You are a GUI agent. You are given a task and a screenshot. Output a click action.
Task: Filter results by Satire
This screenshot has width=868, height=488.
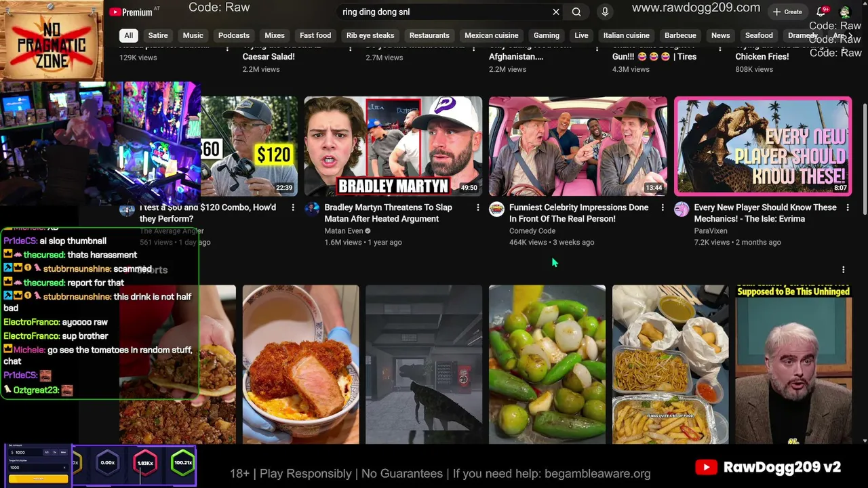click(158, 35)
